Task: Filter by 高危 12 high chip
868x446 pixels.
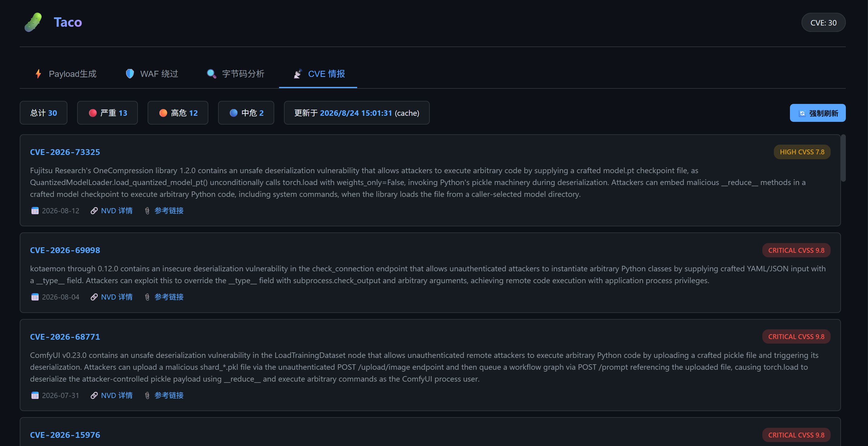Action: tap(178, 113)
